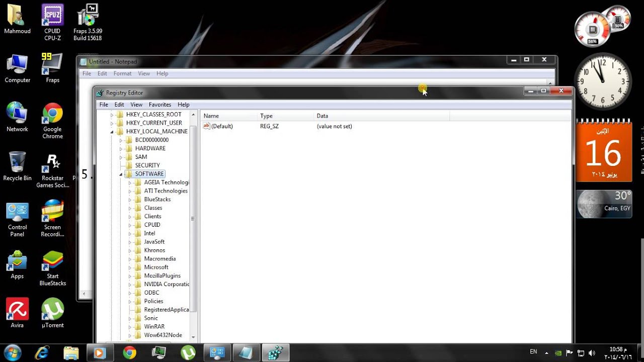Image resolution: width=644 pixels, height=362 pixels.
Task: Launch Google Chrome from the desktop
Action: [x=52, y=121]
